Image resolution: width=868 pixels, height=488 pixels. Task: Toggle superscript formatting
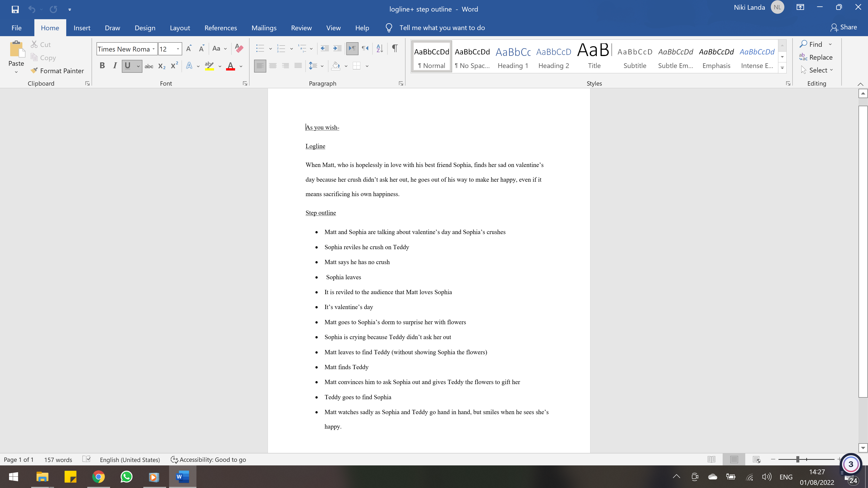[174, 66]
